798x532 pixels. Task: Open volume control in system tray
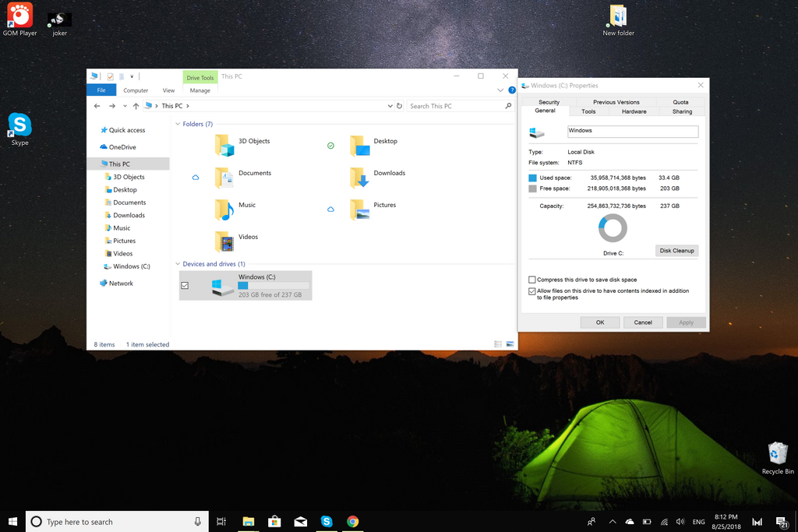680,521
